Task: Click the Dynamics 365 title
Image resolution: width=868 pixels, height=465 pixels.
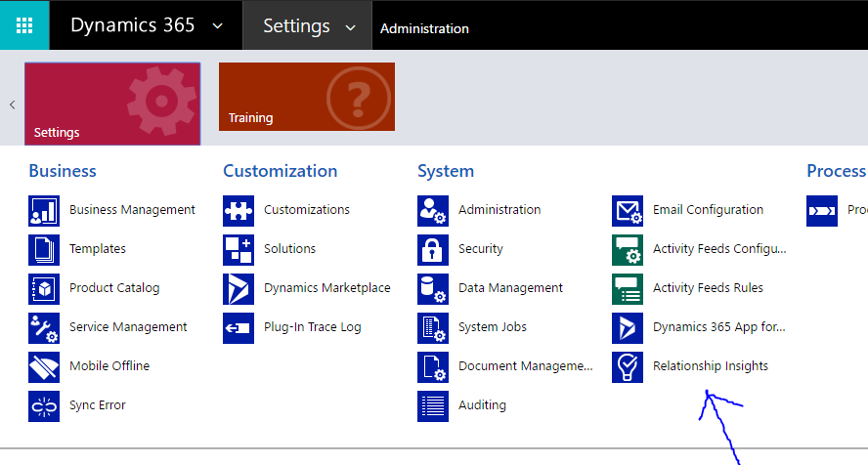Action: pos(132,25)
